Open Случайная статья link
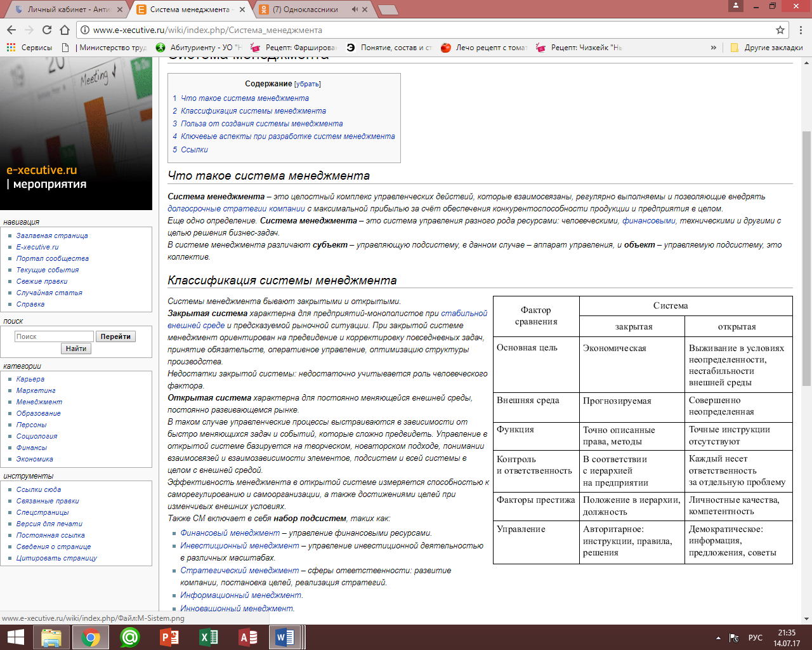The width and height of the screenshot is (812, 650). [49, 293]
